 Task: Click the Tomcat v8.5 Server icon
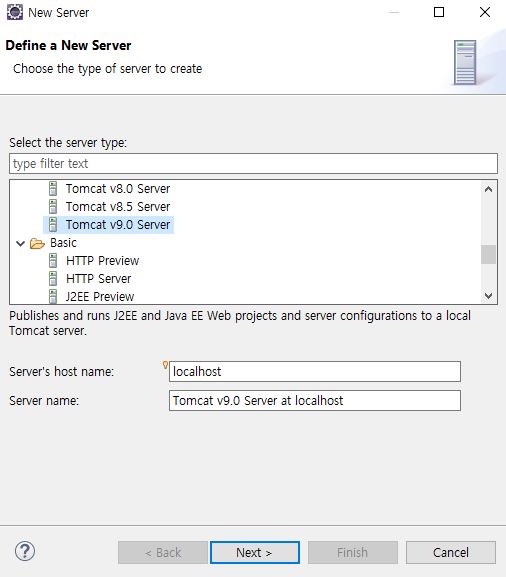[53, 207]
